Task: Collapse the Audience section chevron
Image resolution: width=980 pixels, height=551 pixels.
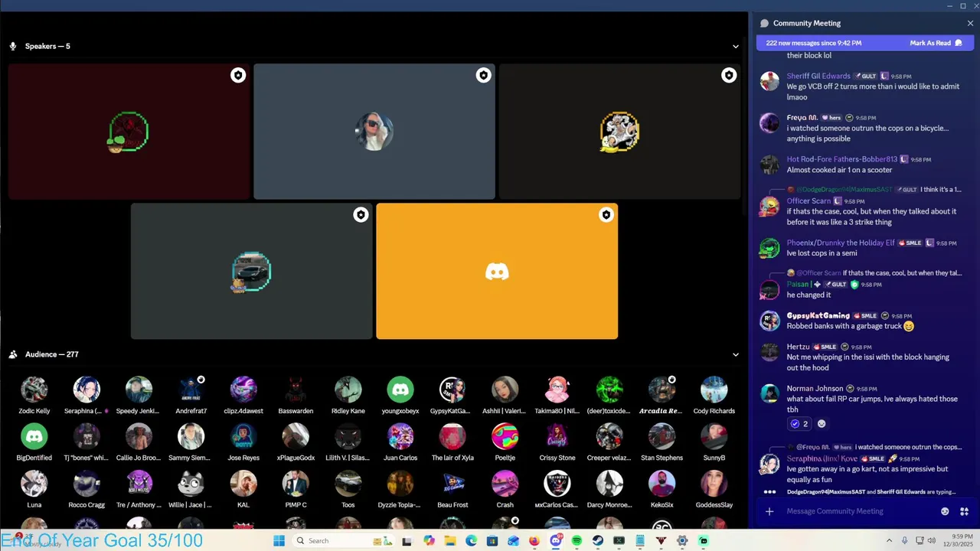Action: point(736,354)
